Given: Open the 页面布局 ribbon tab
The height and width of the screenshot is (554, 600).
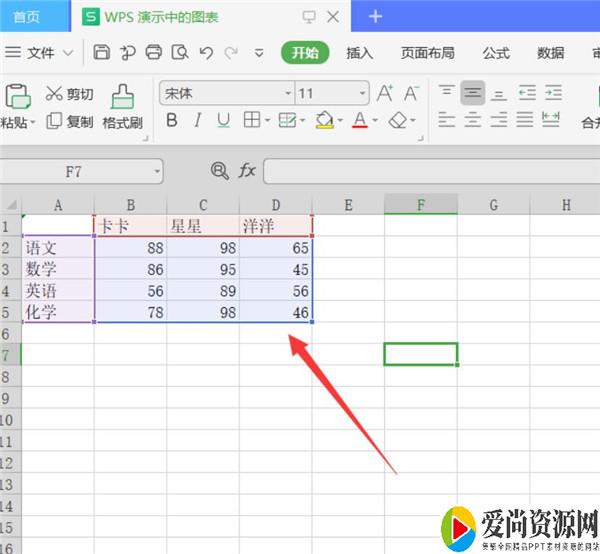Looking at the screenshot, I should (427, 53).
